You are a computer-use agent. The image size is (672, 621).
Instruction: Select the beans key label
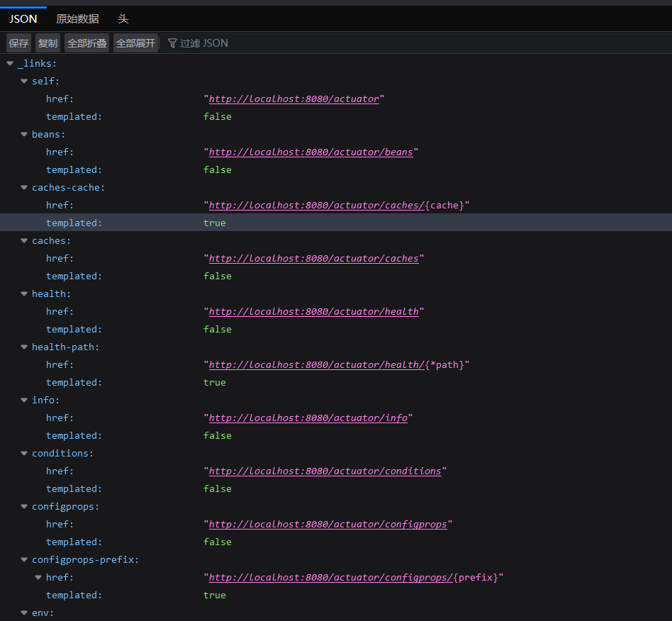(48, 134)
